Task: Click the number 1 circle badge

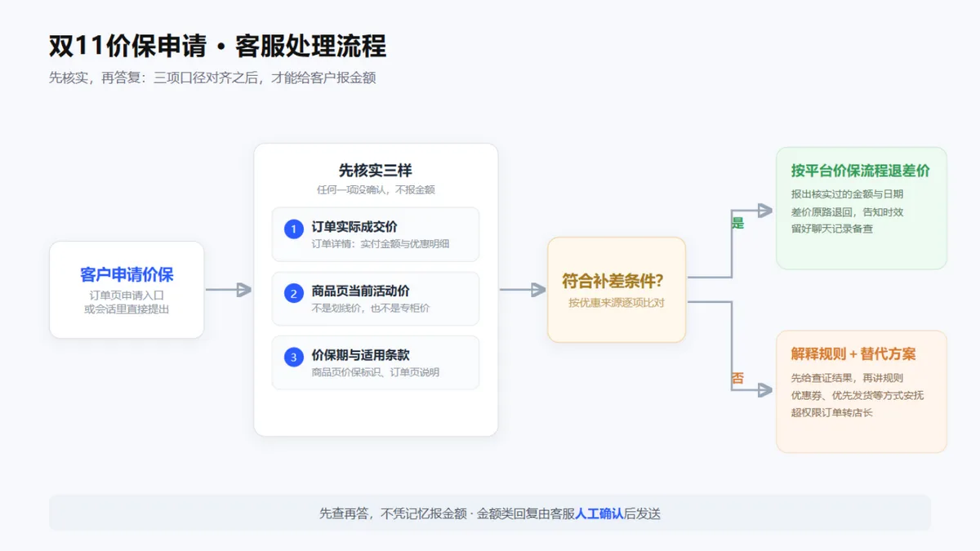Action: coord(294,229)
